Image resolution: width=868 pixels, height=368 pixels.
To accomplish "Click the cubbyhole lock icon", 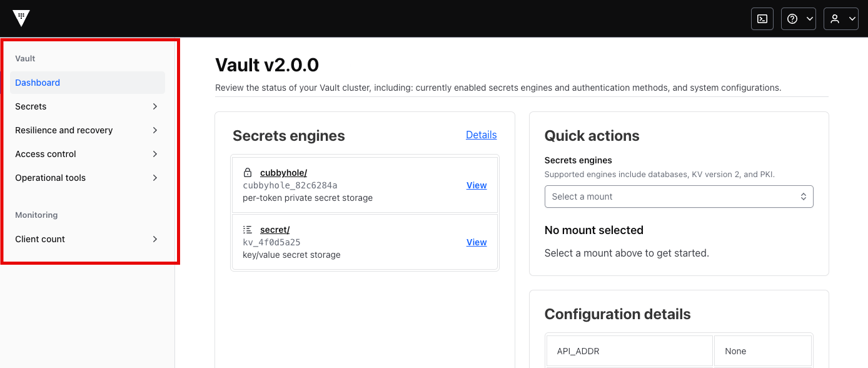I will click(248, 173).
